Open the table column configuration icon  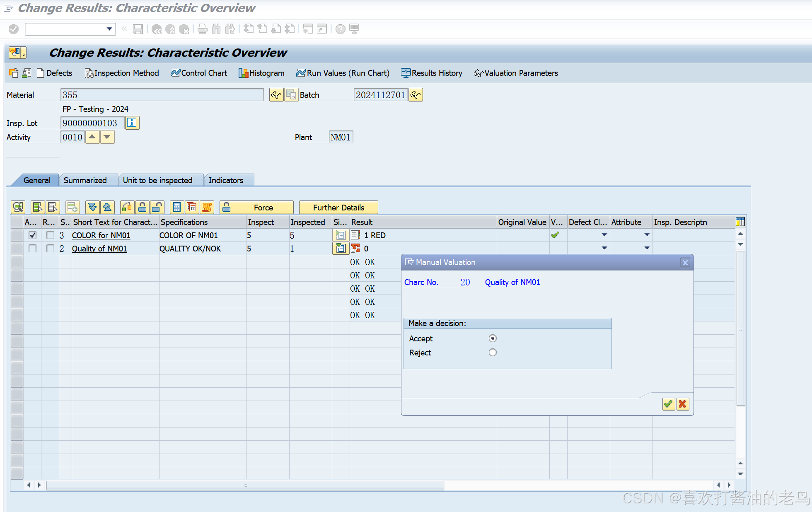click(x=740, y=222)
